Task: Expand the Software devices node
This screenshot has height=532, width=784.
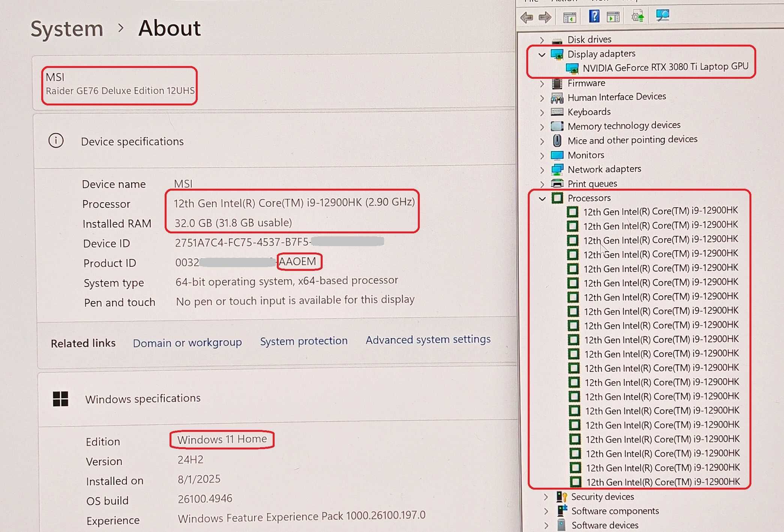Action: click(x=546, y=526)
